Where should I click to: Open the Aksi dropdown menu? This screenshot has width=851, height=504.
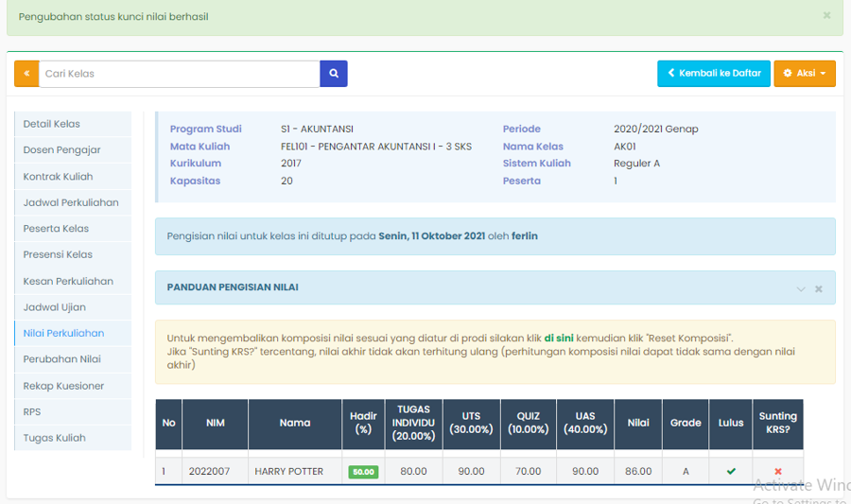(804, 74)
